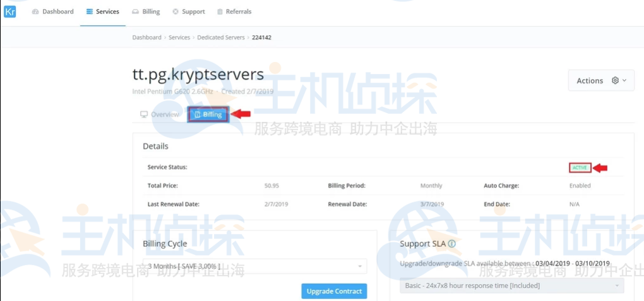Screen dimensions: 644x301
Task: Click the gear icon in Actions
Action: [x=615, y=80]
